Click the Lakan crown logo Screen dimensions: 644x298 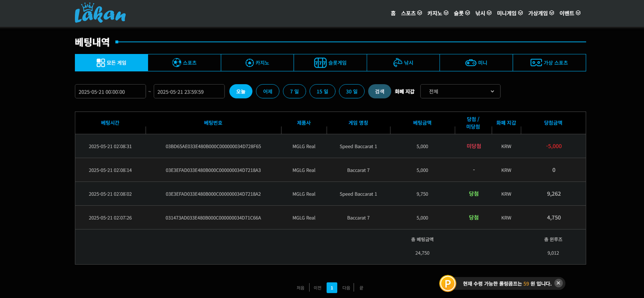(x=100, y=13)
